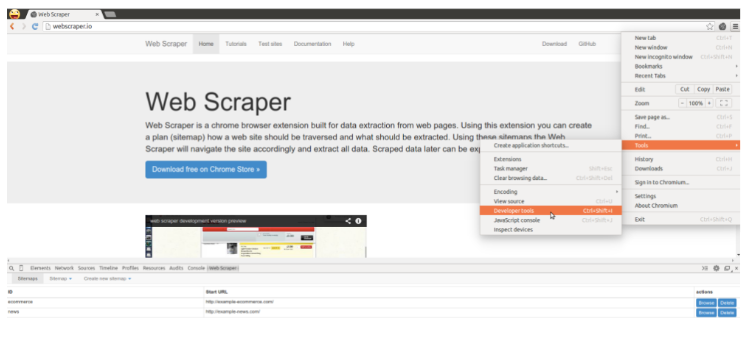Click the smiley icon in title bar

coord(15,14)
